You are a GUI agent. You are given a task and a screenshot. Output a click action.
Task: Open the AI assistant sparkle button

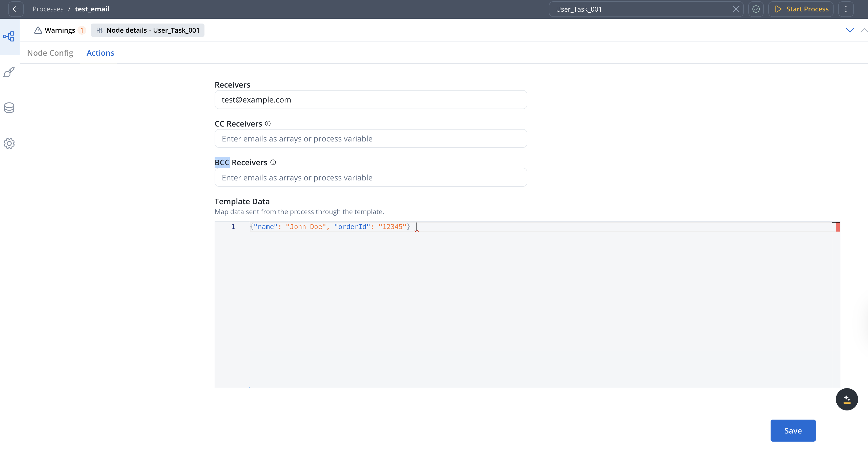click(846, 399)
